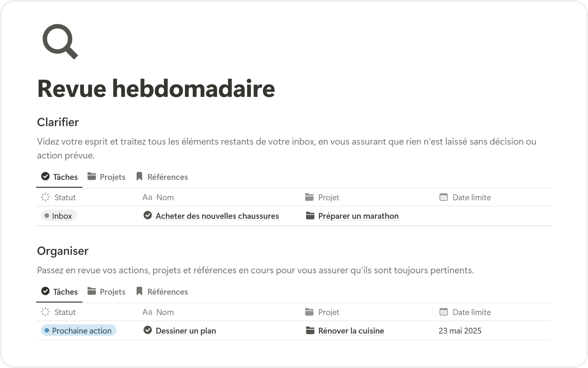Click the folder icon beside Préparer un marathon
The image size is (588, 368).
310,216
